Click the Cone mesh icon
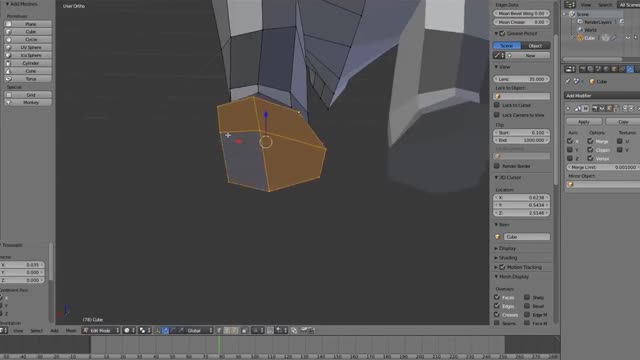Image resolution: width=640 pixels, height=360 pixels. [x=8, y=71]
